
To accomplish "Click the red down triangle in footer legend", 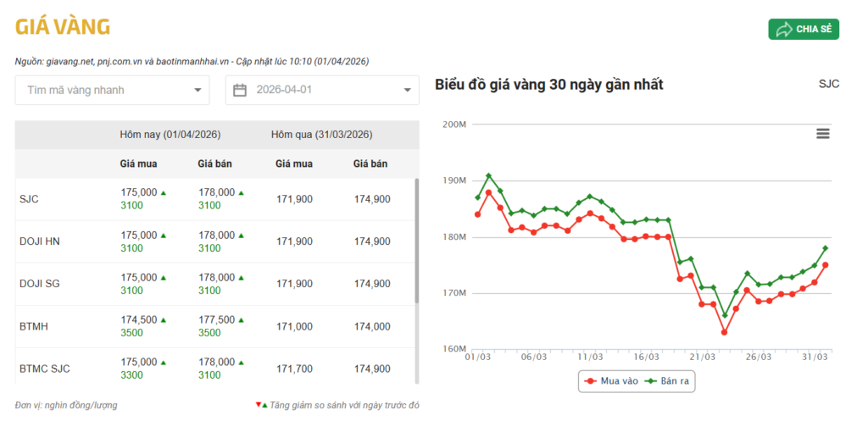I will (x=259, y=405).
